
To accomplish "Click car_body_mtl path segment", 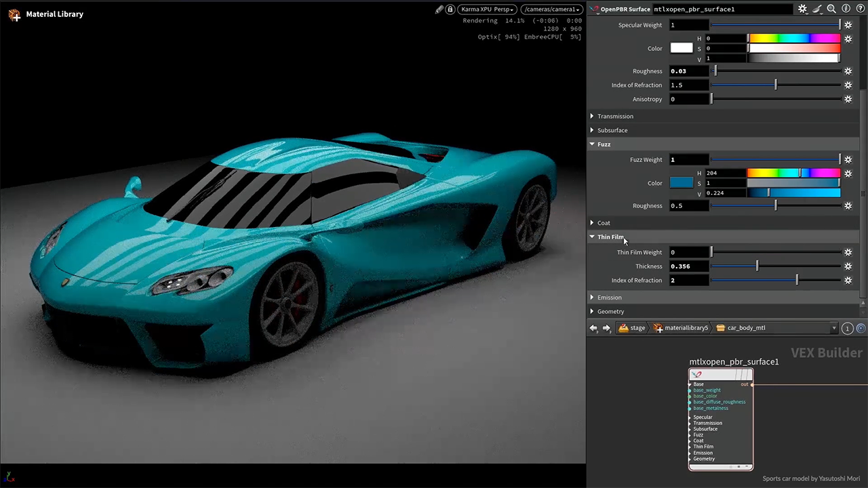I will tap(741, 328).
